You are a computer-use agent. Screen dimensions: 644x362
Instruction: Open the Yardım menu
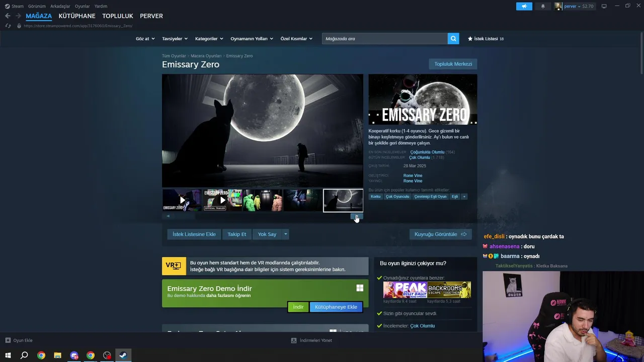pyautogui.click(x=101, y=6)
